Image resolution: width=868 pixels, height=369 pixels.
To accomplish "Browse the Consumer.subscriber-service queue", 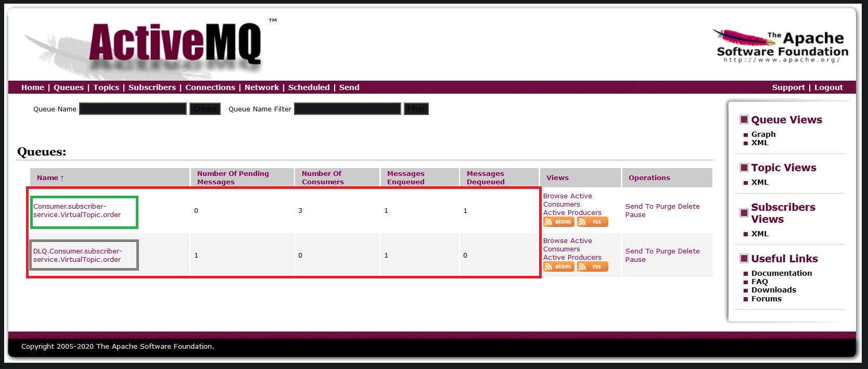I will coord(555,196).
